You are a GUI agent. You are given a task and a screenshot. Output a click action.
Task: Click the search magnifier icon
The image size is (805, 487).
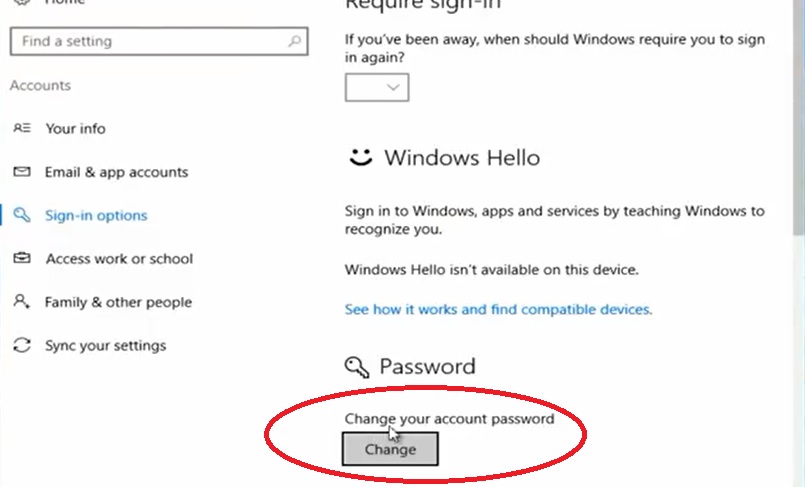[x=295, y=41]
